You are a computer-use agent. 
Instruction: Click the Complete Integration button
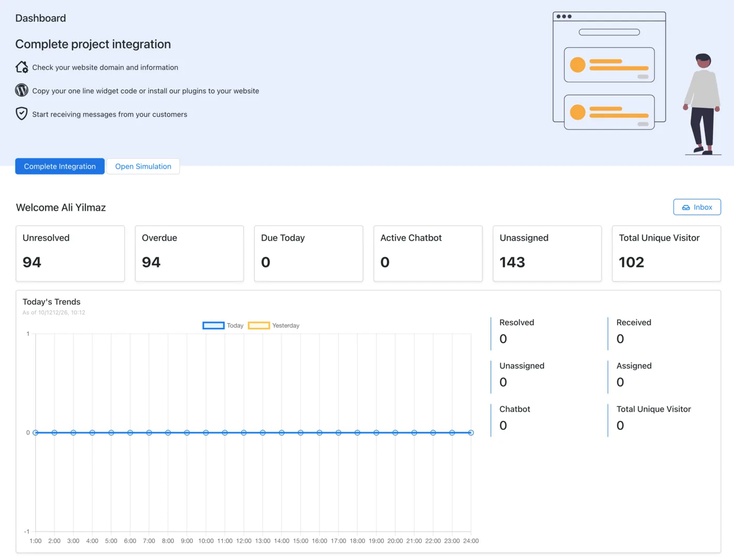(60, 166)
